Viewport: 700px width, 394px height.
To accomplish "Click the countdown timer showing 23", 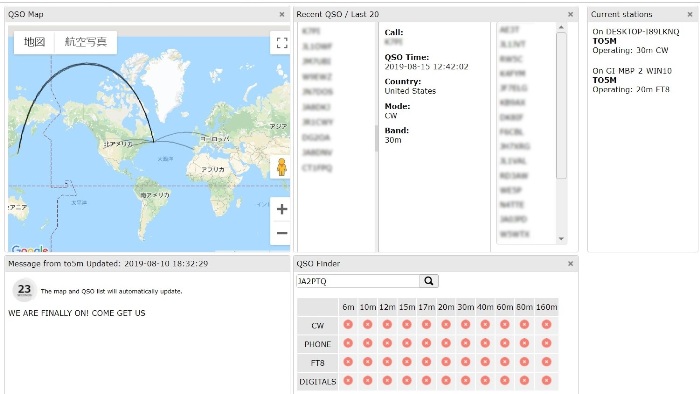I will click(24, 290).
